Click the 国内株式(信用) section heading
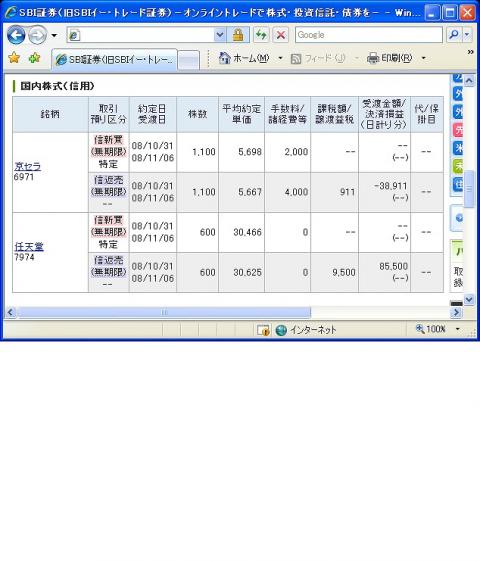480x561 pixels. [57, 86]
